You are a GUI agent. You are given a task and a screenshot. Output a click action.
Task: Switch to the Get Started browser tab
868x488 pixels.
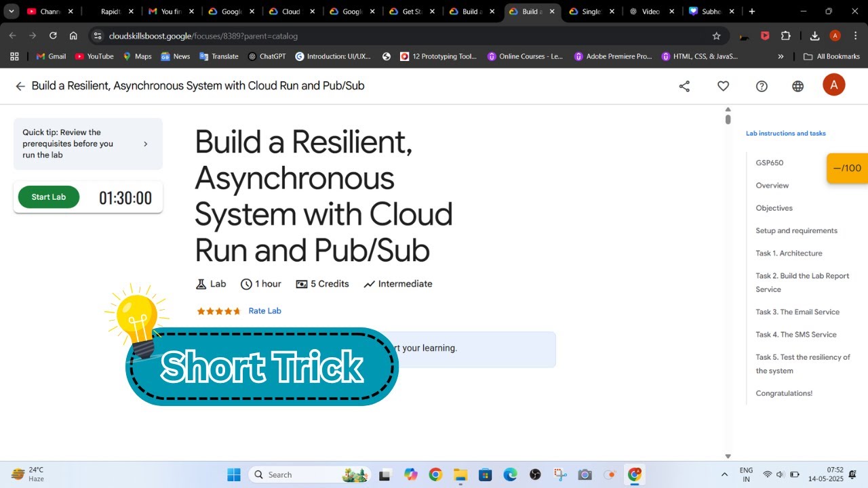pyautogui.click(x=412, y=12)
